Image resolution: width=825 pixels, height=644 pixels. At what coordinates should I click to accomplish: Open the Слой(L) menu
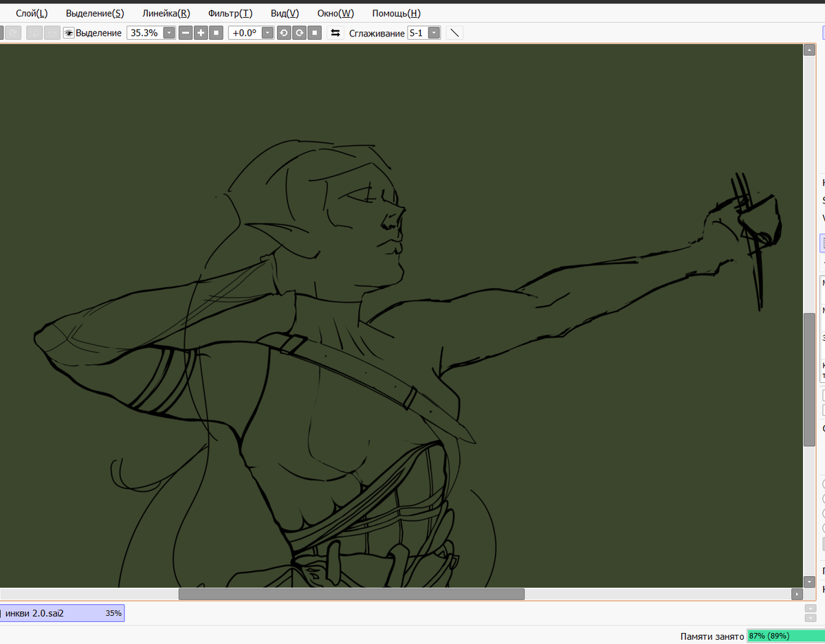(32, 13)
